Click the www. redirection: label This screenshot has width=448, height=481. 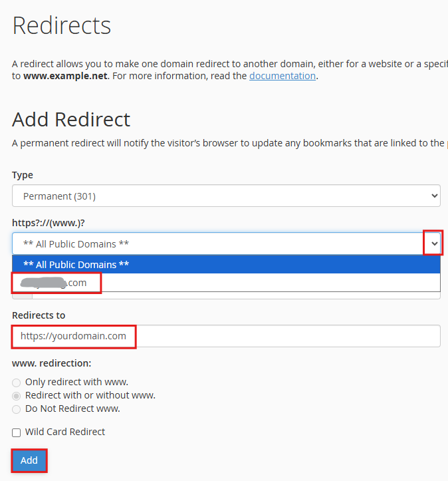coord(51,364)
